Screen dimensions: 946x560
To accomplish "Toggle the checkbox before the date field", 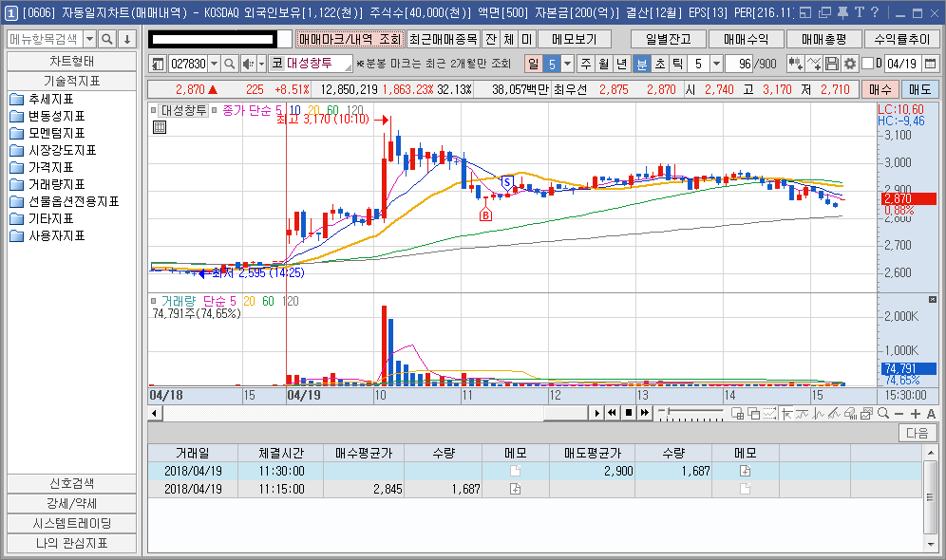I will [x=867, y=64].
